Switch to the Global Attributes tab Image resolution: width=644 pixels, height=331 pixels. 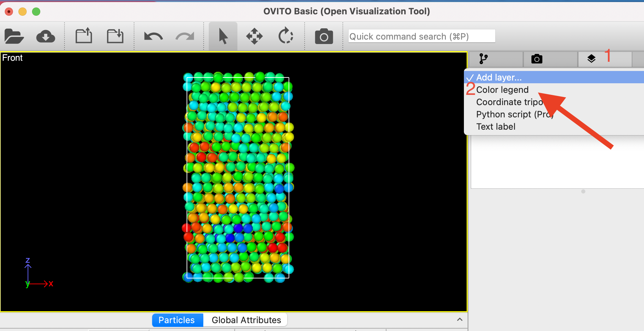click(246, 320)
